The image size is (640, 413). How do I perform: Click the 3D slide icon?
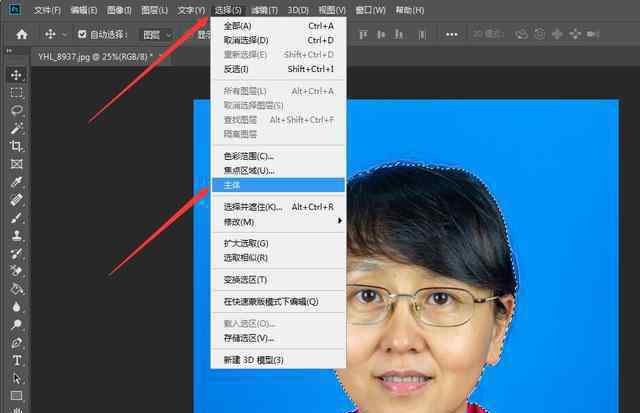click(575, 34)
